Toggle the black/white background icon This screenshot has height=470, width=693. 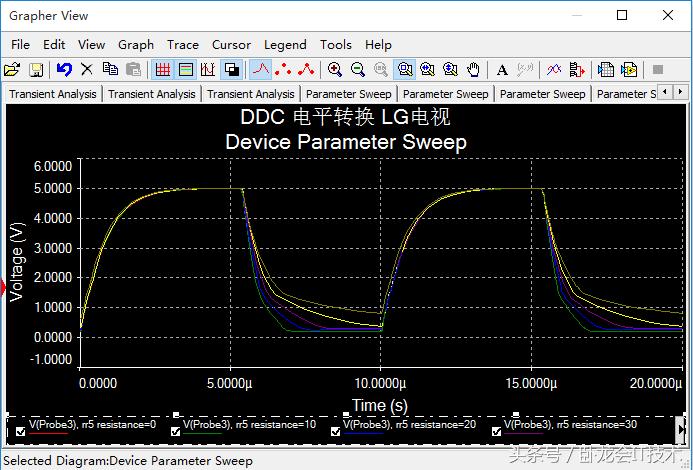232,69
